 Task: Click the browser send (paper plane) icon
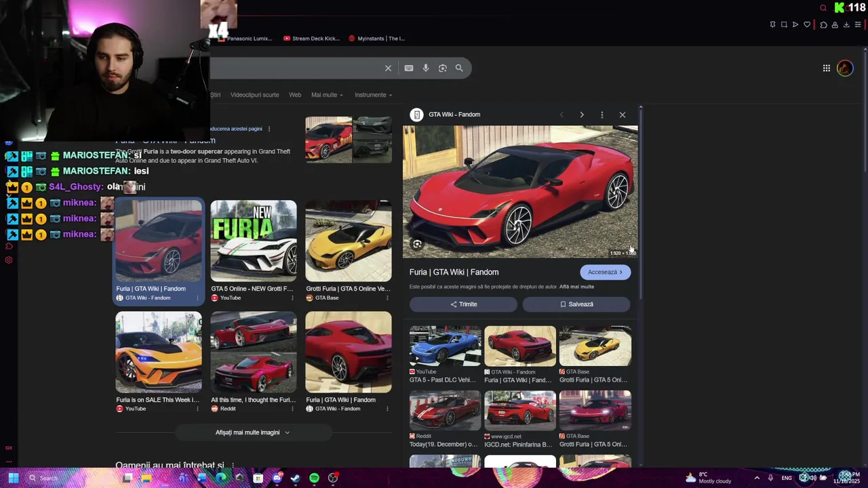[x=795, y=24]
